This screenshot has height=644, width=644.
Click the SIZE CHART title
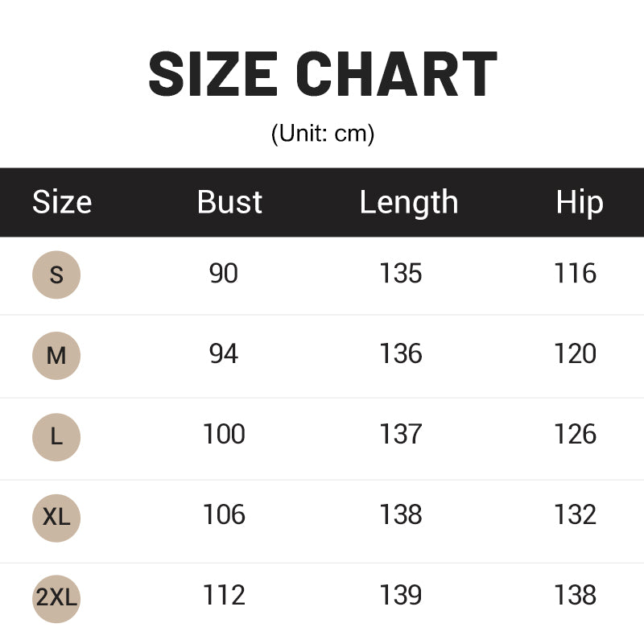(x=322, y=75)
